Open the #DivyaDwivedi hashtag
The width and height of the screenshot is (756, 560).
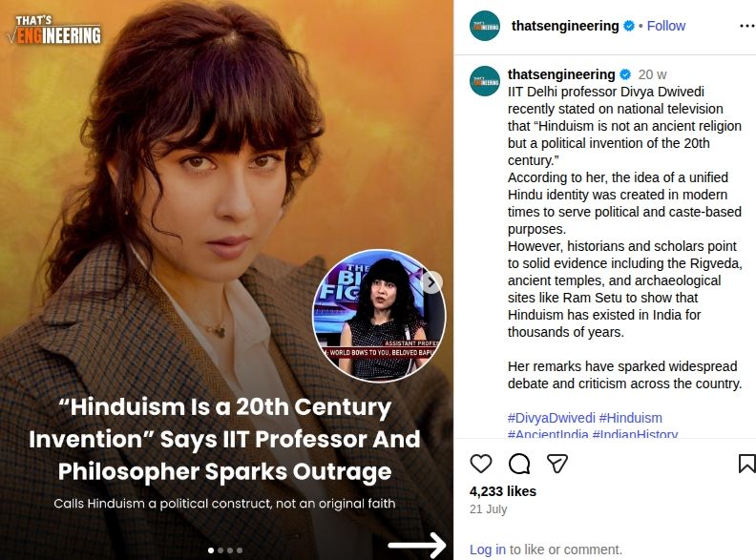point(552,418)
